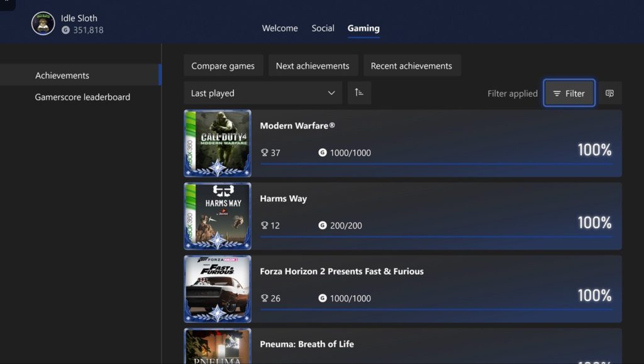
Task: Click trophy icon in Harms Way row
Action: coord(265,225)
